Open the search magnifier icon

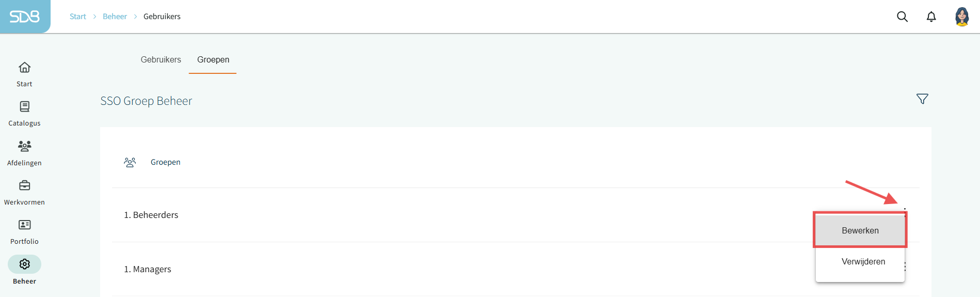click(x=902, y=17)
